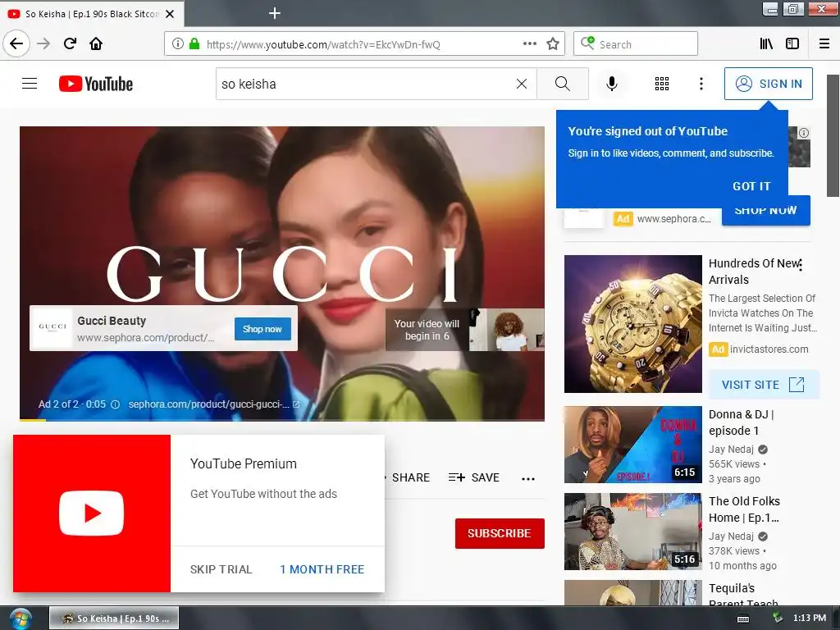Click Shop now on Gucci Beauty overlay

pos(262,329)
